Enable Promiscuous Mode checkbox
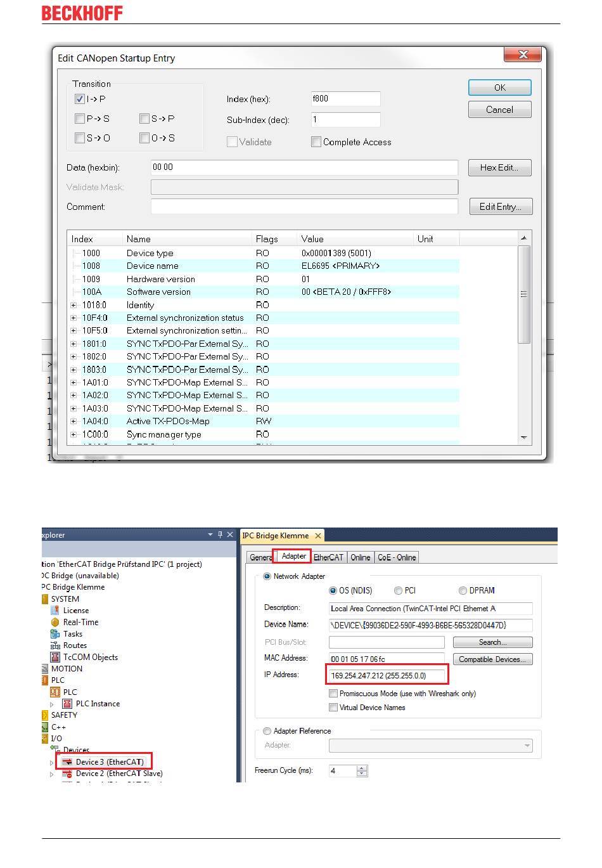The width and height of the screenshot is (602, 868). point(333,694)
